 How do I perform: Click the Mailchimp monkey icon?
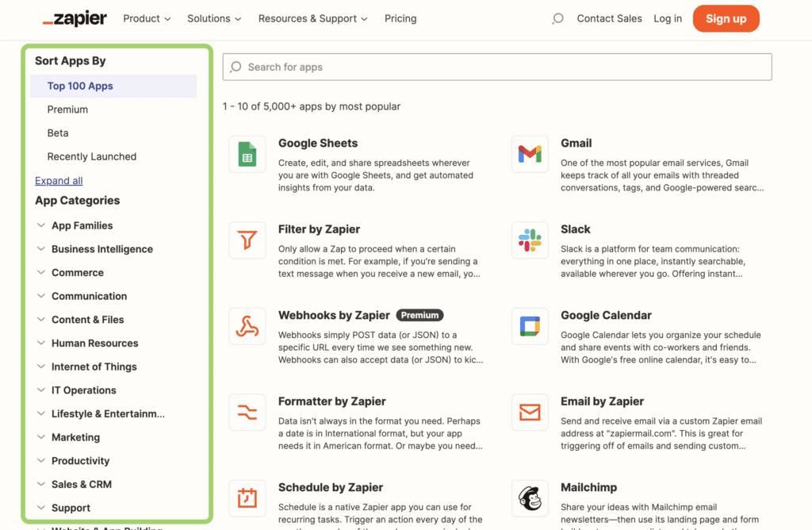click(x=529, y=498)
